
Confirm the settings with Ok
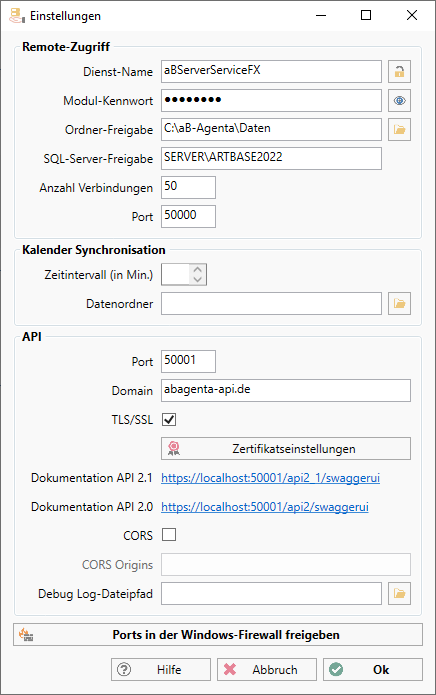[373, 669]
